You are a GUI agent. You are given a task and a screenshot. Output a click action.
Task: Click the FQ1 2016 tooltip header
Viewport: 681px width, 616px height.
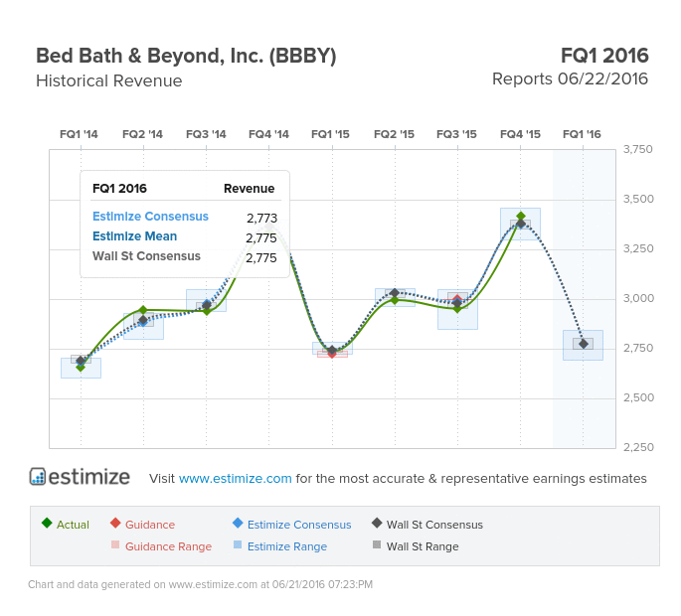click(119, 189)
